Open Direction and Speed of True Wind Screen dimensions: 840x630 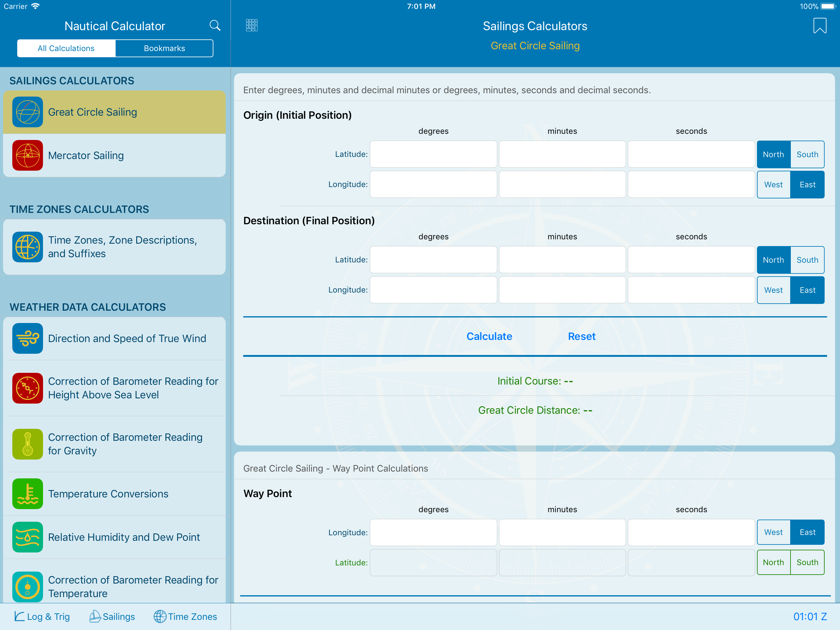coord(127,338)
